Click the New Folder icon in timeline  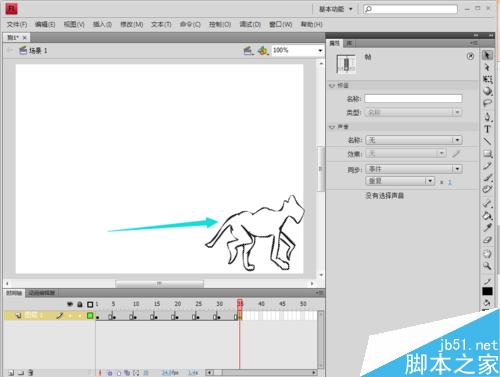tap(21, 372)
